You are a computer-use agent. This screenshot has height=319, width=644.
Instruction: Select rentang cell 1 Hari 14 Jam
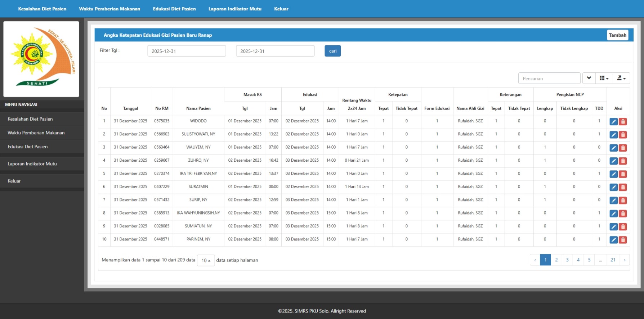357,187
